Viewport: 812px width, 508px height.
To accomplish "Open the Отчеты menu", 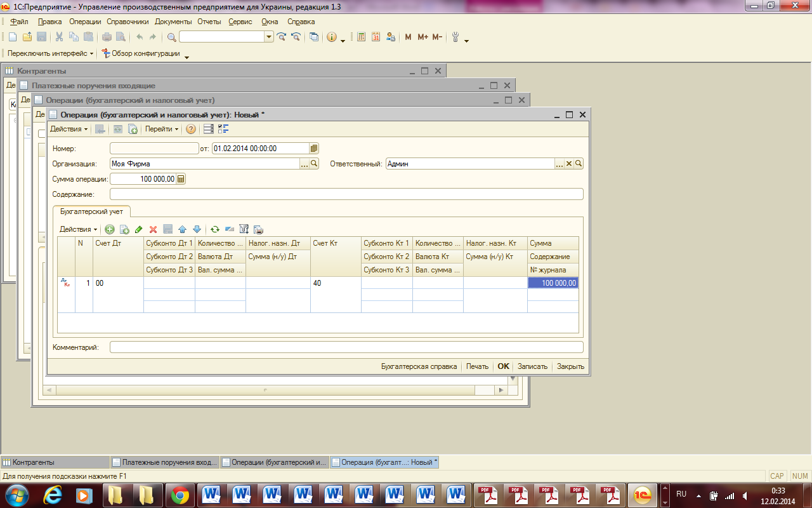I will [x=209, y=22].
